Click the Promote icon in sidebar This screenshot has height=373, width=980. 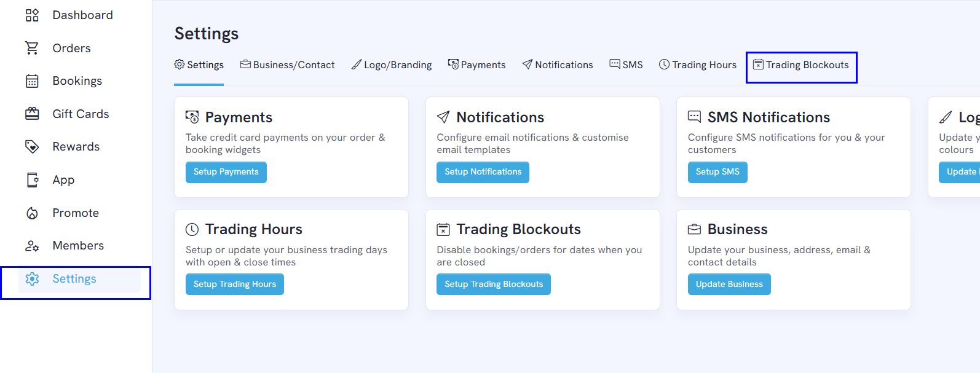pyautogui.click(x=32, y=213)
